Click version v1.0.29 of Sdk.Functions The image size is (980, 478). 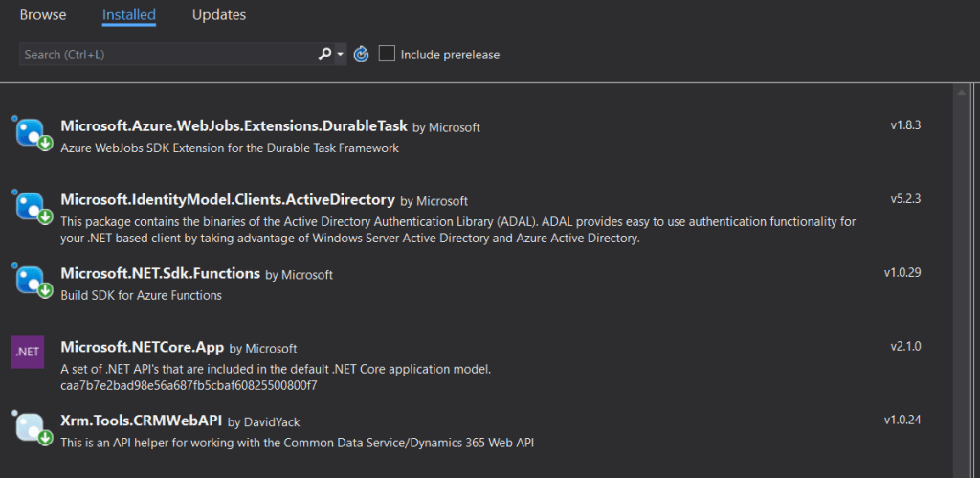click(902, 273)
